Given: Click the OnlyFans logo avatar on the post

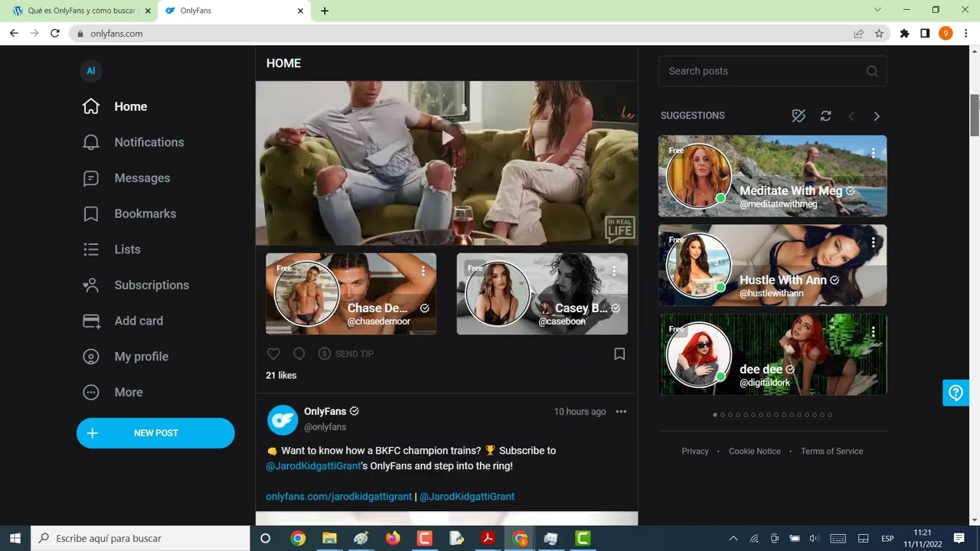Looking at the screenshot, I should tap(283, 420).
